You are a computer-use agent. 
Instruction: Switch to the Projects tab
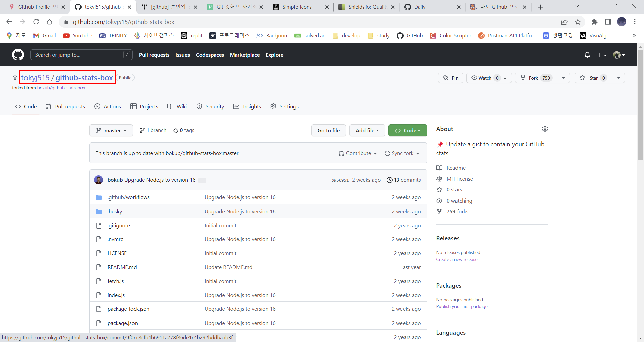(x=144, y=106)
